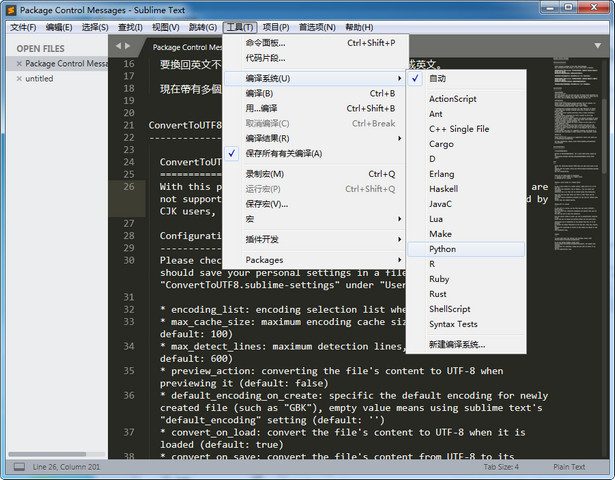This screenshot has height=480, width=615.
Task: Open tab list dropdown triangle
Action: [597, 45]
